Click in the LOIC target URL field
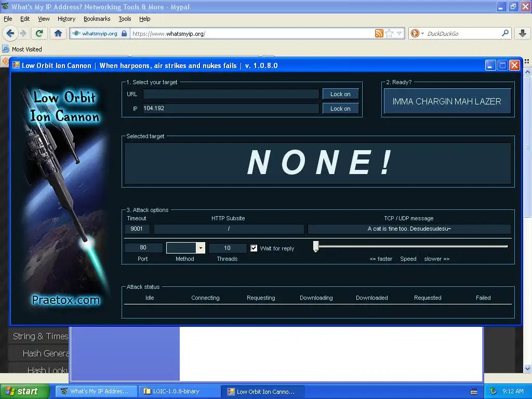532x399 pixels. click(231, 94)
